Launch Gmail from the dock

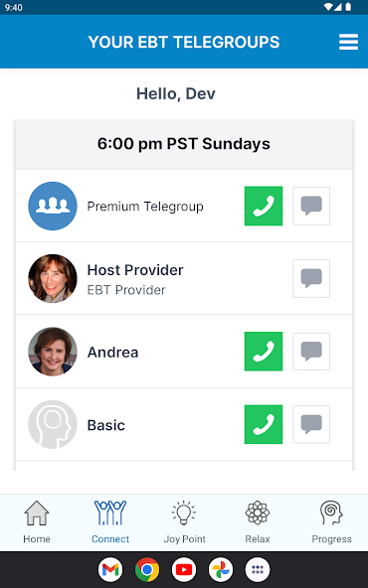coord(110,570)
